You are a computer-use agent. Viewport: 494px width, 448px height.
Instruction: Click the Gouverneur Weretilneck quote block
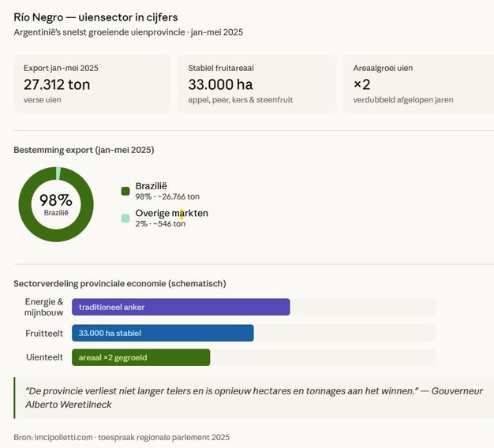[x=253, y=398]
